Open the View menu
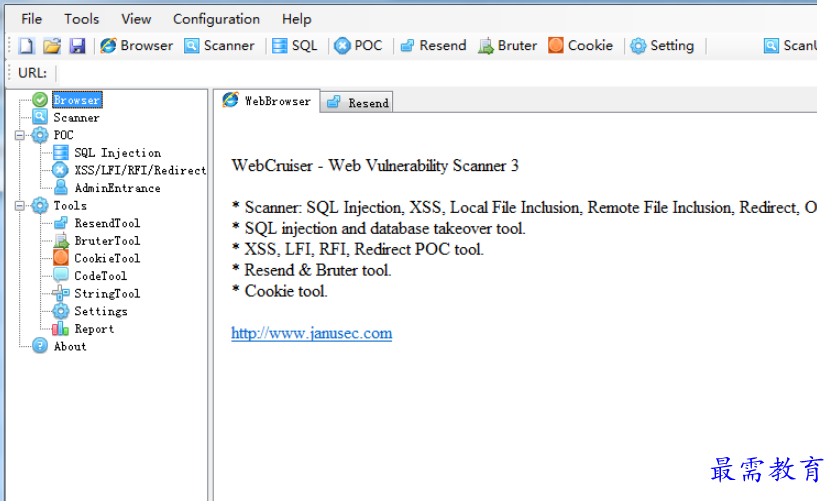Screen dimensions: 832x501 pos(136,19)
